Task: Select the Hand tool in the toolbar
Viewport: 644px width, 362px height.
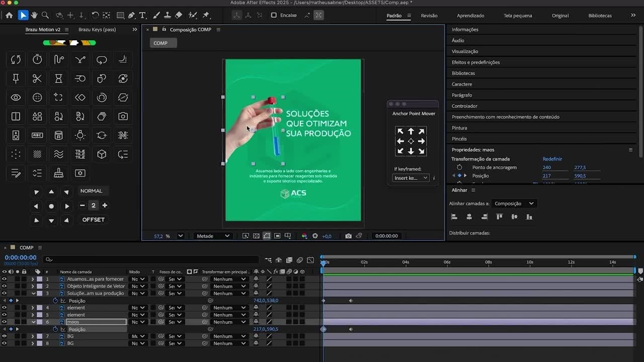Action: pyautogui.click(x=34, y=15)
